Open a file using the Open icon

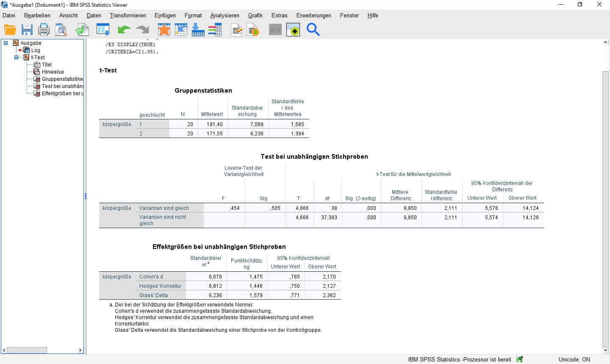click(11, 29)
